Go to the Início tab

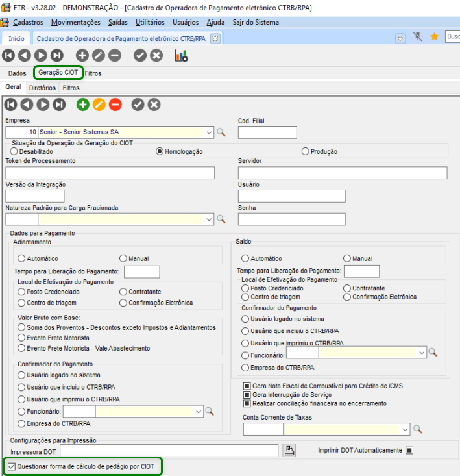(16, 38)
